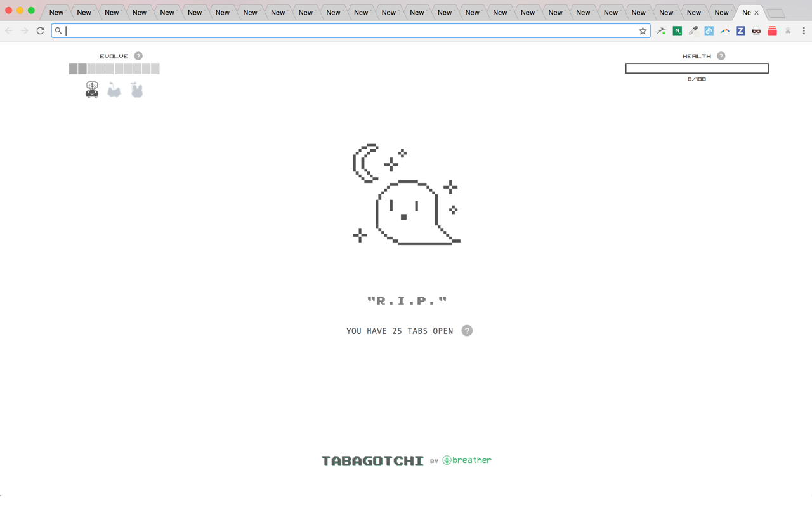Viewport: 812px width, 508px height.
Task: Click the "R.I.P." status text
Action: pos(407,301)
